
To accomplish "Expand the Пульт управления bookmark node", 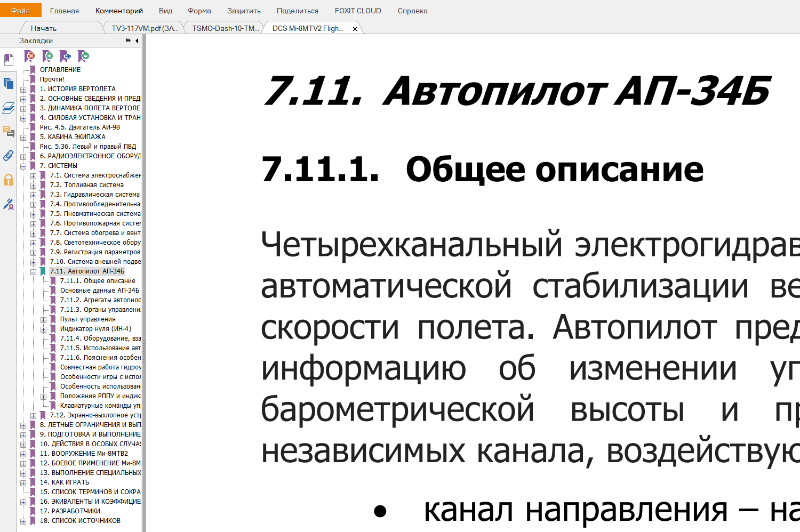I will pos(44,320).
